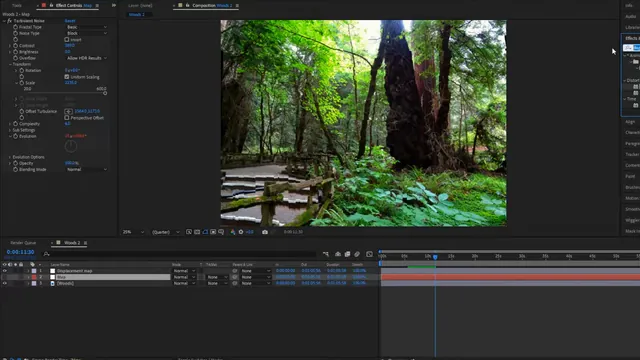Hide the Displacement map layer eye
640x360 pixels.
(4, 271)
